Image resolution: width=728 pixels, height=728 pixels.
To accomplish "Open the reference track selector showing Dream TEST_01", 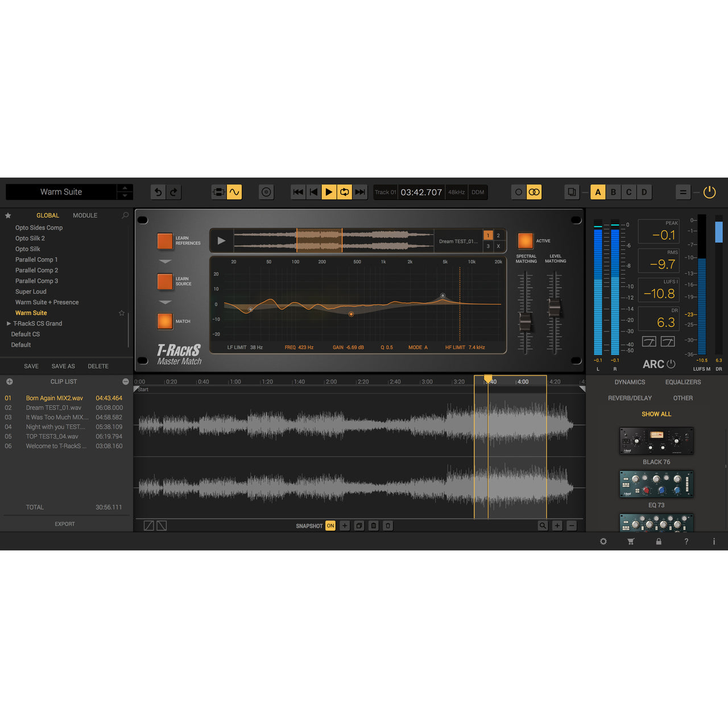I will tap(460, 241).
